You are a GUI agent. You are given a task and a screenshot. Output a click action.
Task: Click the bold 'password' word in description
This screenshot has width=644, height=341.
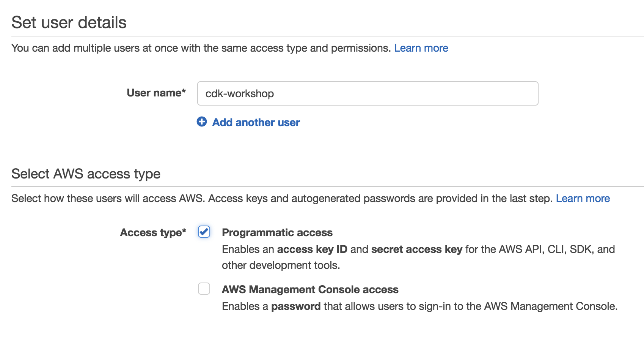pyautogui.click(x=296, y=306)
